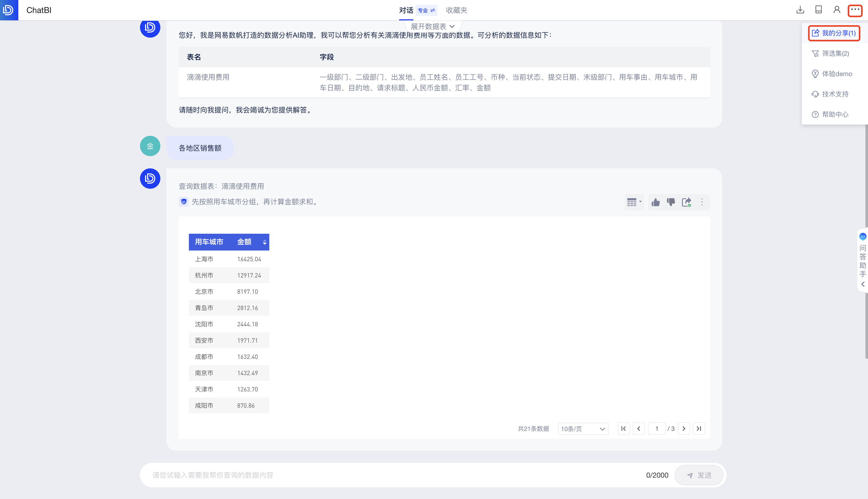Thumbs up the query answer

coord(655,202)
